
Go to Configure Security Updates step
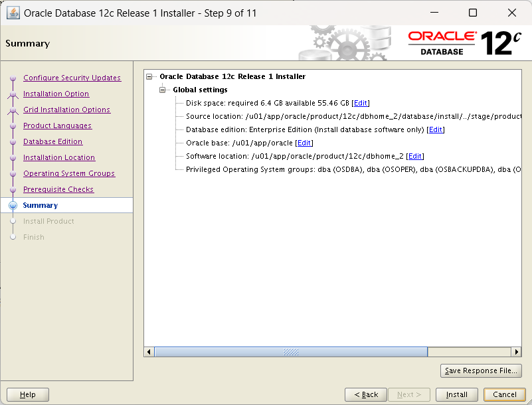coord(72,78)
